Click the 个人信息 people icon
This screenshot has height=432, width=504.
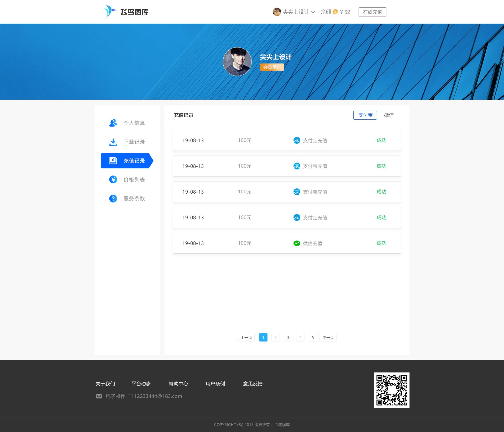[113, 123]
